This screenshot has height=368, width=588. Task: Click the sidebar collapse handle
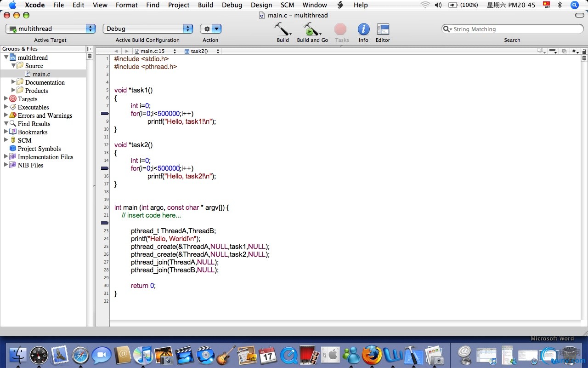pos(94,186)
